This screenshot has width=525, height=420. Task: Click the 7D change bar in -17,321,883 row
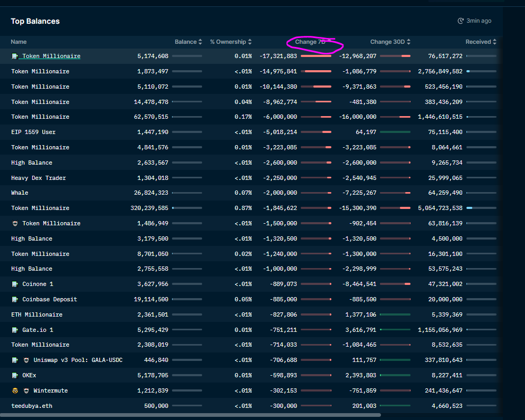pyautogui.click(x=316, y=56)
